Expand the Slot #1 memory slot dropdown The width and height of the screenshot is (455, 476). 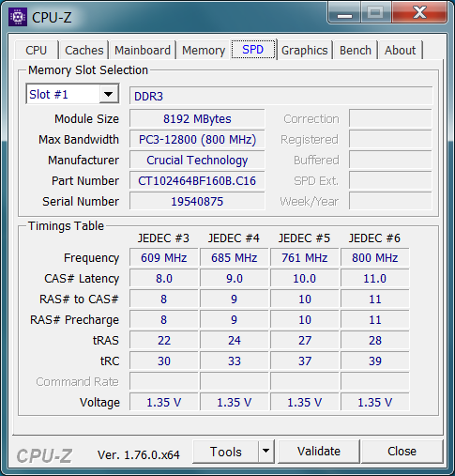[108, 94]
